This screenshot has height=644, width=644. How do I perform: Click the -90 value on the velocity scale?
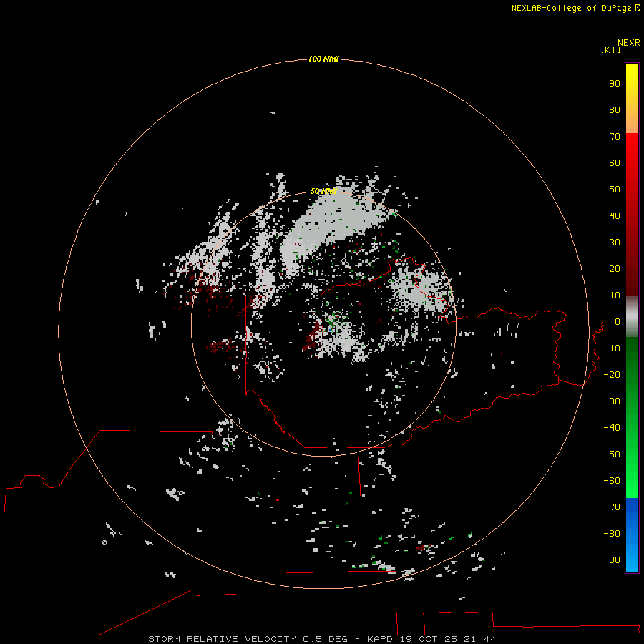coord(612,560)
